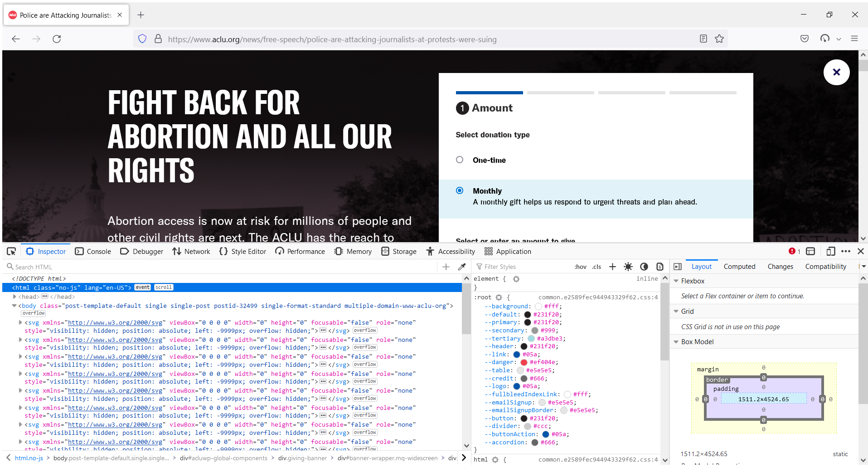868x467 pixels.
Task: Close the developer tools panel
Action: (861, 251)
